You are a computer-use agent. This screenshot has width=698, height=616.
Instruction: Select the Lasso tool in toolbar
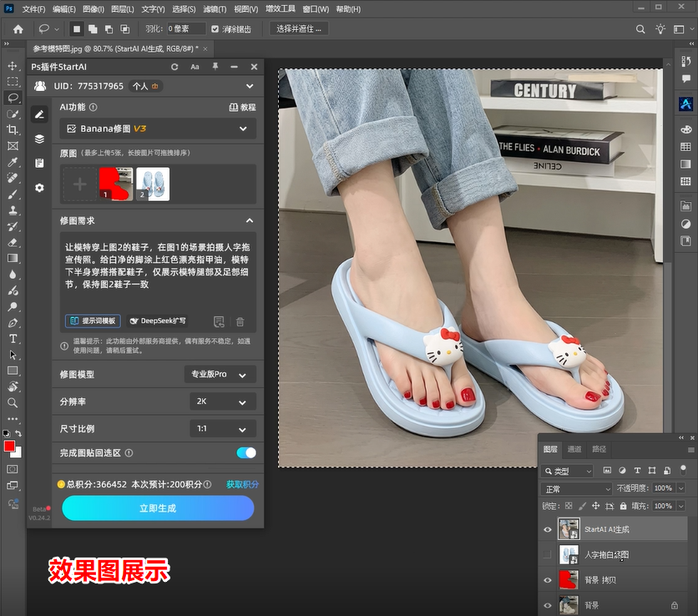13,98
